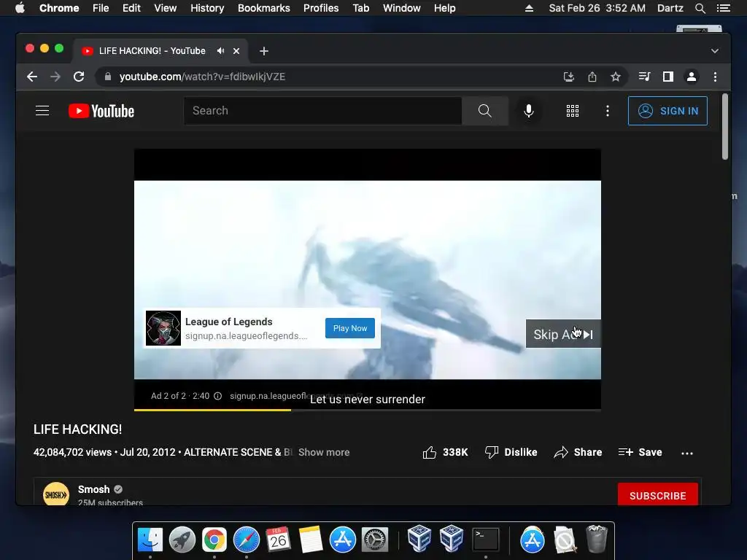The width and height of the screenshot is (747, 560).
Task: Expand description with Show more
Action: [324, 452]
